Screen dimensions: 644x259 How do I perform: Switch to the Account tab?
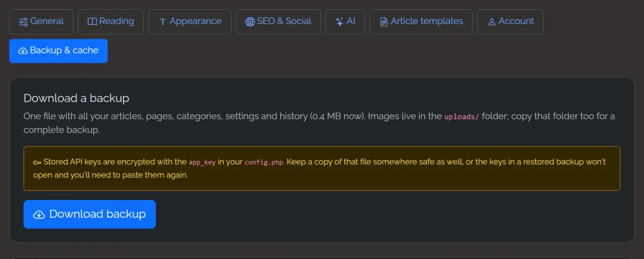coord(510,21)
